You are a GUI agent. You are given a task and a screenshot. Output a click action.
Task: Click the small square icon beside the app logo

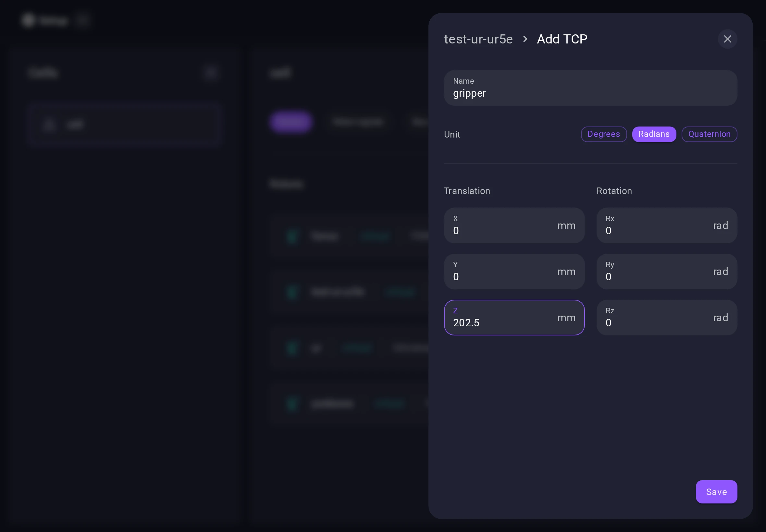tap(84, 20)
